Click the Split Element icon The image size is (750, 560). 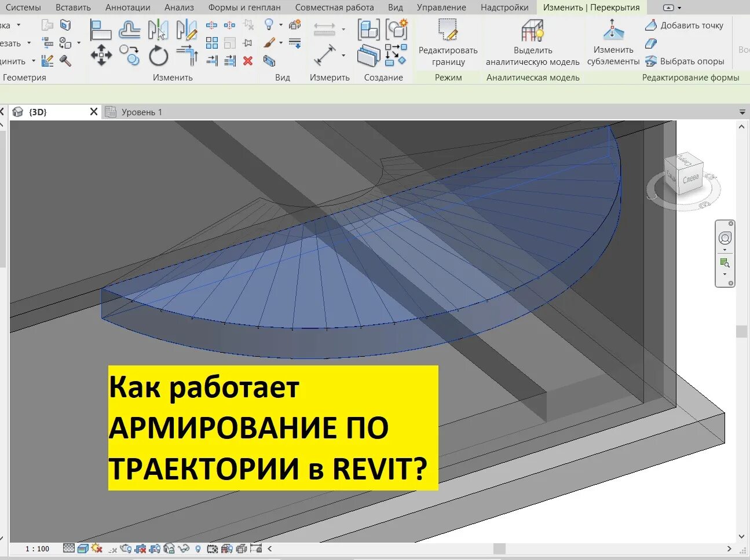212,25
